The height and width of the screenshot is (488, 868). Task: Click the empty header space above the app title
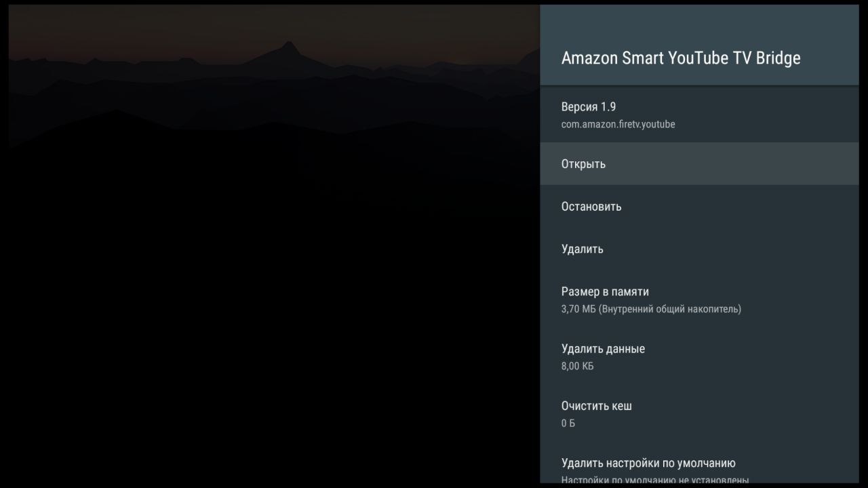[698, 24]
